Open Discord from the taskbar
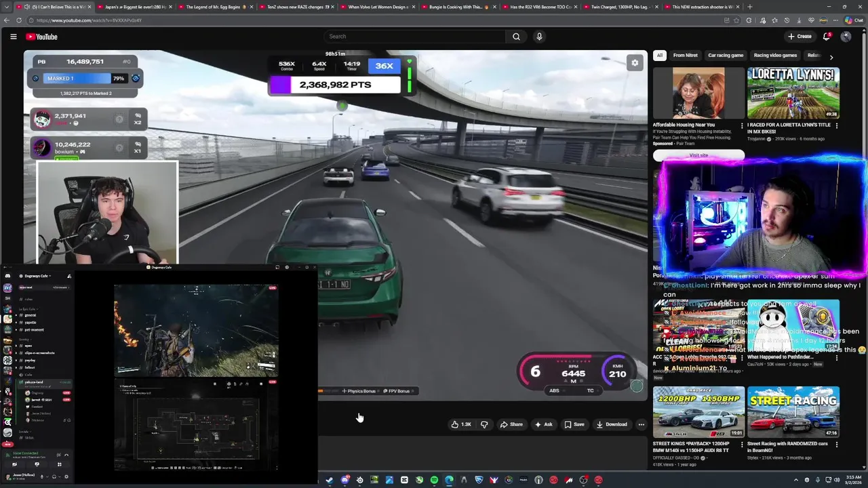This screenshot has width=868, height=488. click(x=345, y=480)
